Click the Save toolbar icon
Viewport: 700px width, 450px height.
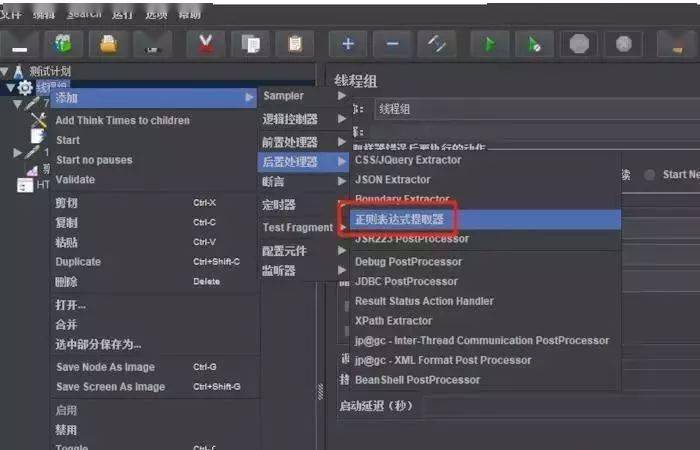tap(153, 44)
